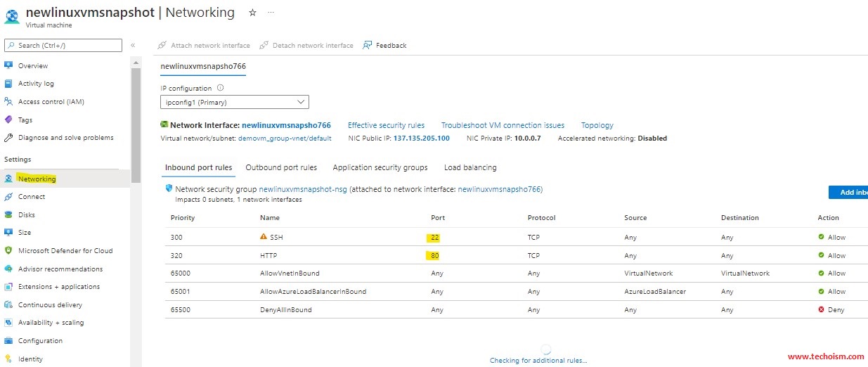
Task: Select the AllowVnetInBound rule
Action: (x=290, y=273)
